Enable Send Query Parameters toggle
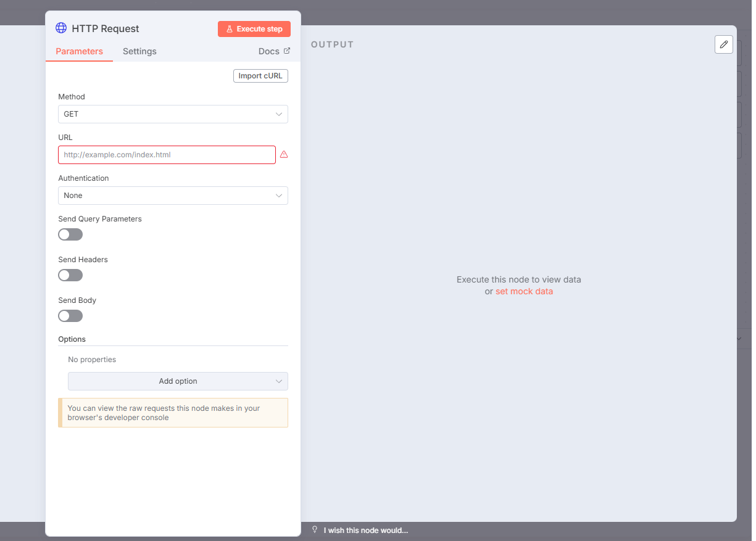756x541 pixels. [70, 234]
